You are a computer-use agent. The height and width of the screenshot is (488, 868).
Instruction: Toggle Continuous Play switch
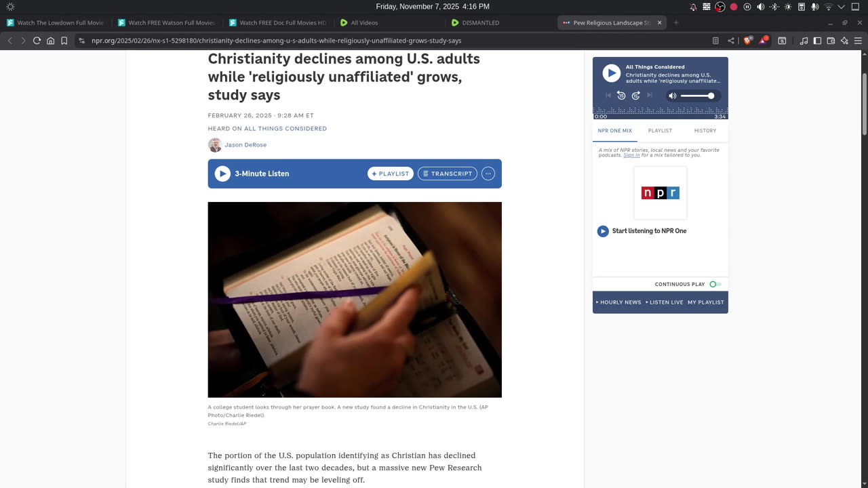pyautogui.click(x=715, y=284)
